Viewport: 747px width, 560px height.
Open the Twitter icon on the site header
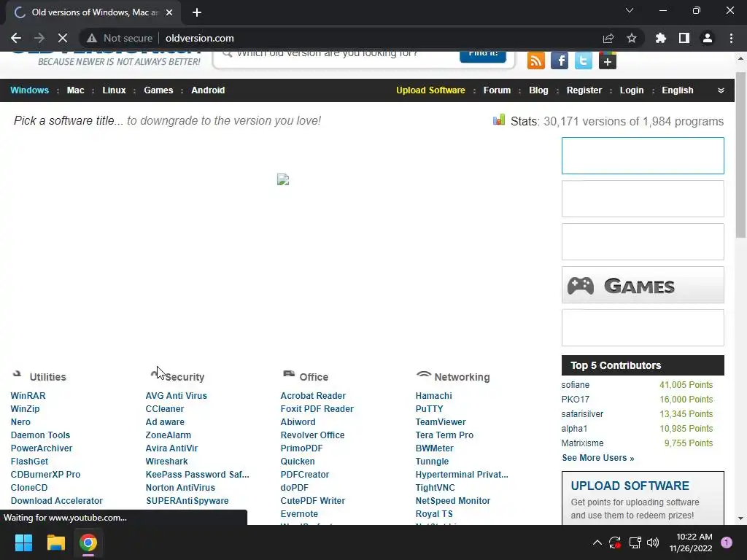583,61
